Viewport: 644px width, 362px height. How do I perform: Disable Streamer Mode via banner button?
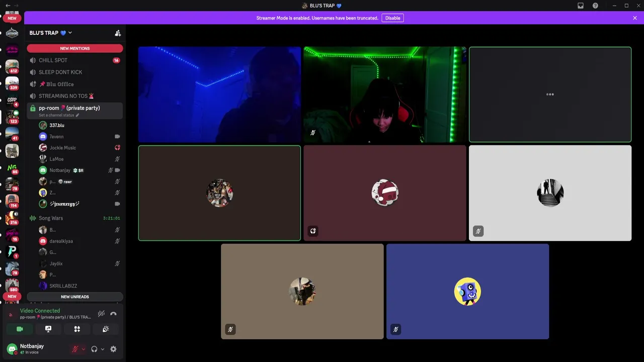pyautogui.click(x=392, y=18)
